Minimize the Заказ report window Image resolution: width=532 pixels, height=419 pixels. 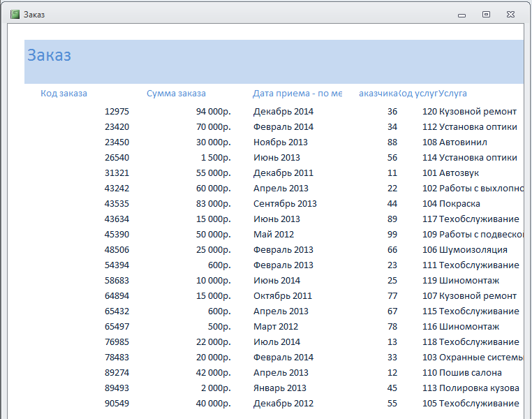(x=461, y=15)
